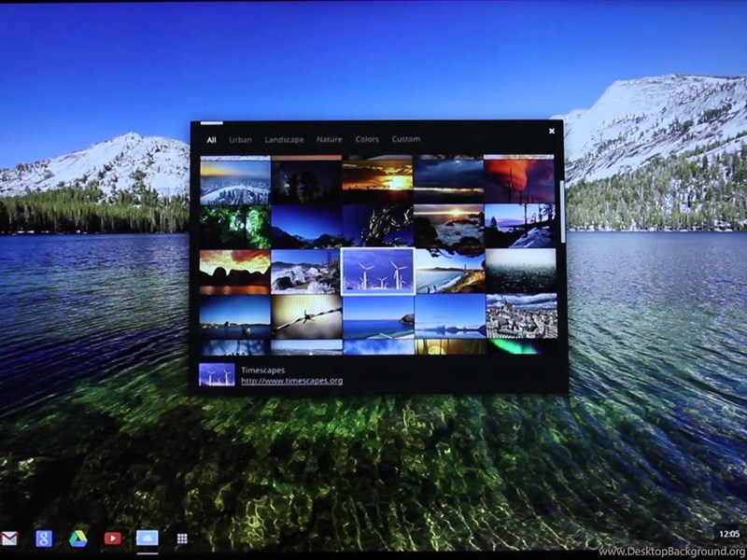Viewport: 747px width, 560px height.
Task: Show the Nature wallpapers tab
Action: (x=329, y=140)
